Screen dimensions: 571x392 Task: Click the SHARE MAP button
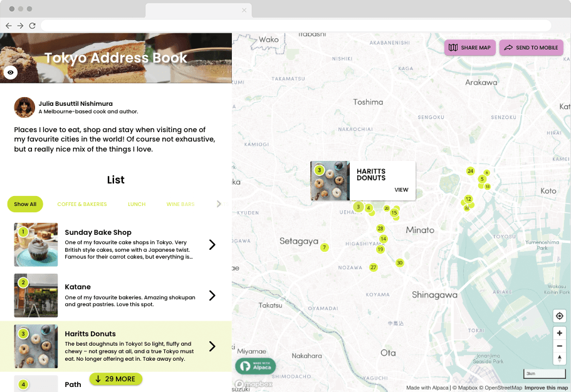point(469,48)
